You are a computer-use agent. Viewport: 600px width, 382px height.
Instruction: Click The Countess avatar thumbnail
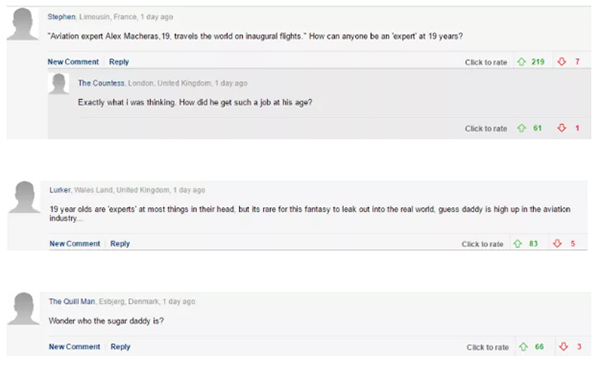pos(59,84)
